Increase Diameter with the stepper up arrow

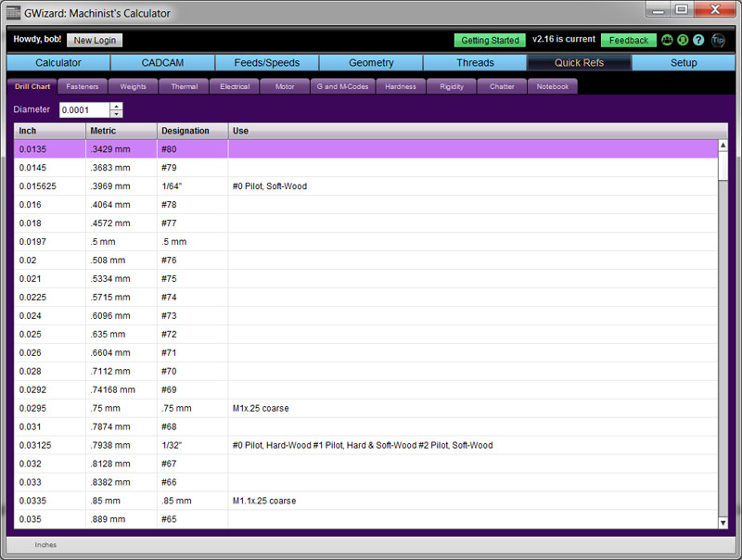pos(117,106)
